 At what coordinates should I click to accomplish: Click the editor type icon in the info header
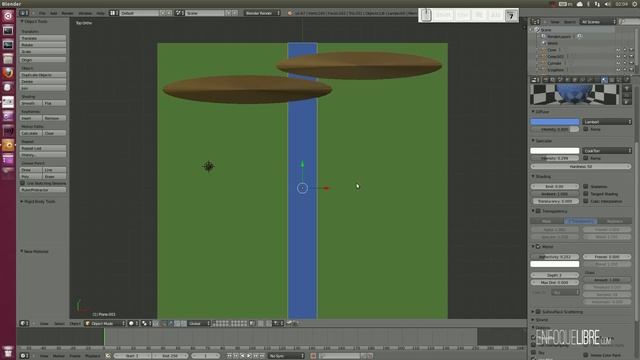pyautogui.click(x=24, y=13)
